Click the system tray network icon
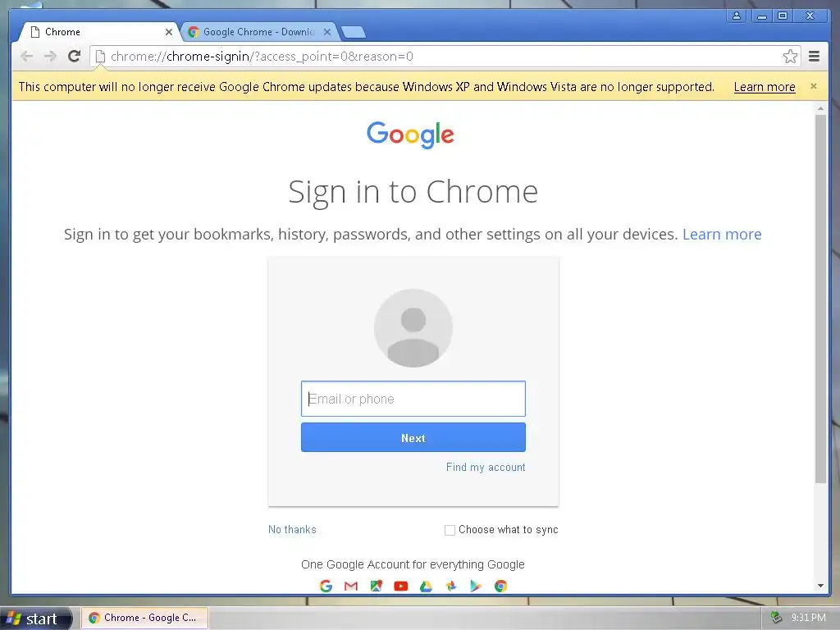Image resolution: width=840 pixels, height=630 pixels. [776, 618]
